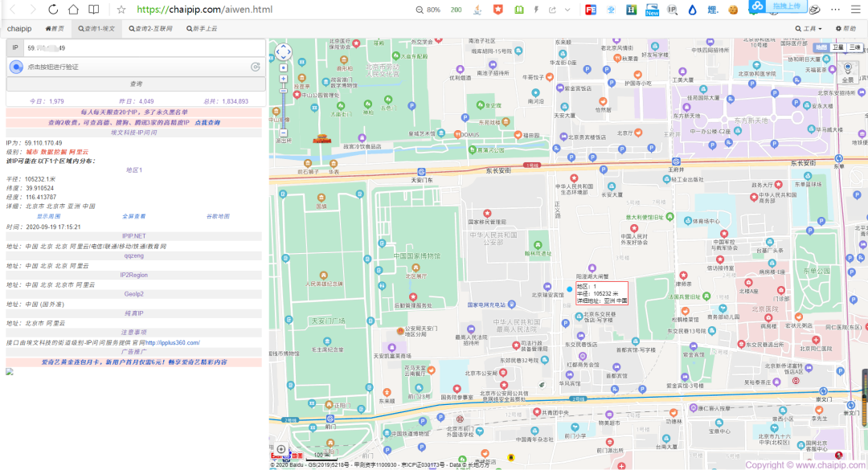Go to browser home page icon

(x=73, y=10)
